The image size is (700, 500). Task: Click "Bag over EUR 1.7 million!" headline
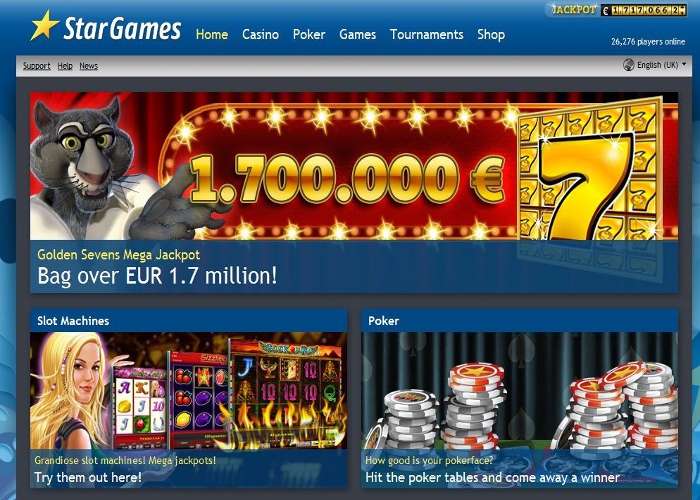(157, 276)
